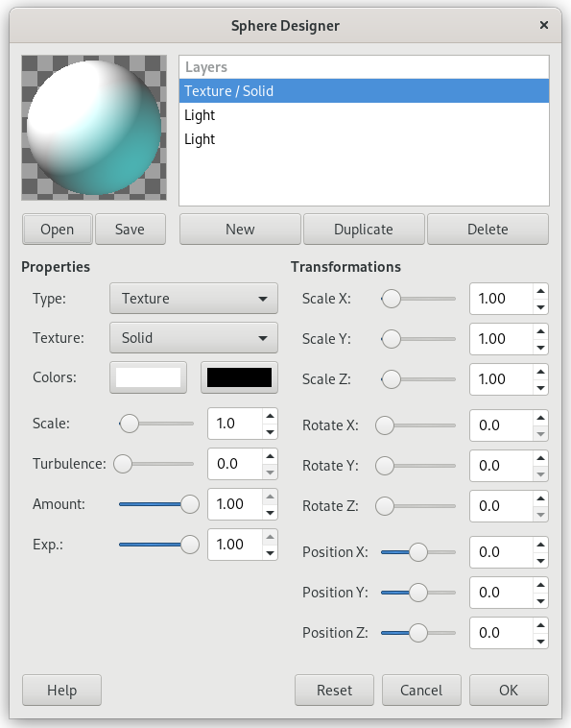Decrease Exp. with down arrow
571x728 pixels.
(x=270, y=553)
